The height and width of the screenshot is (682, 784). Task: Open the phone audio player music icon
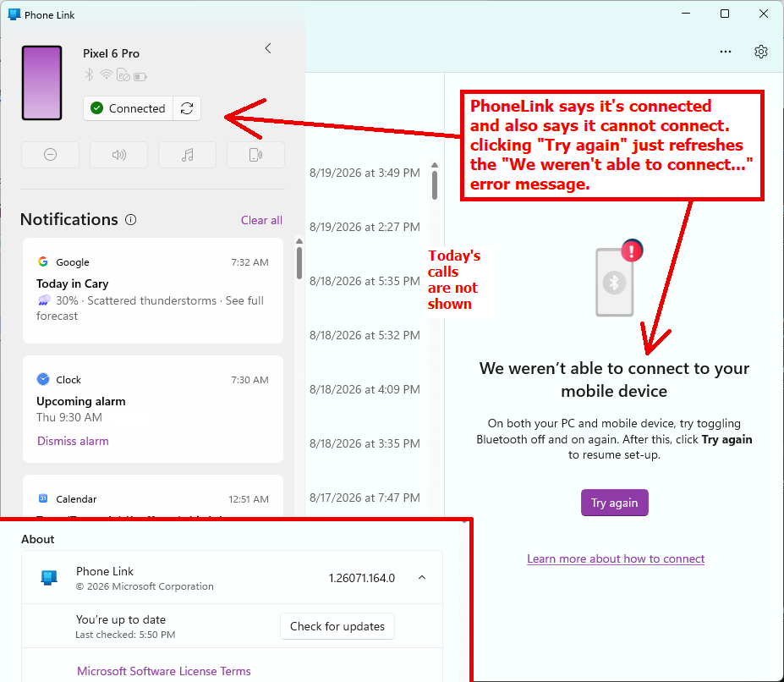click(187, 155)
